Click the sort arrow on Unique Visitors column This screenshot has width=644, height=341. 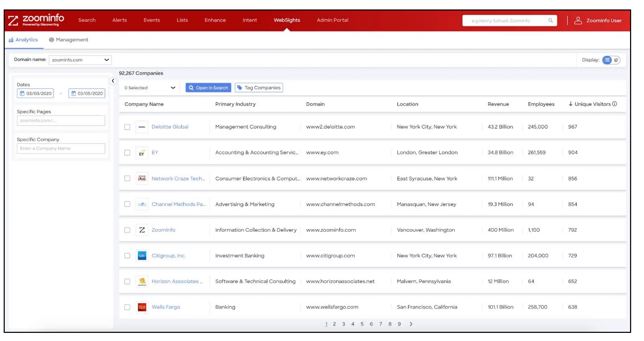click(x=570, y=104)
